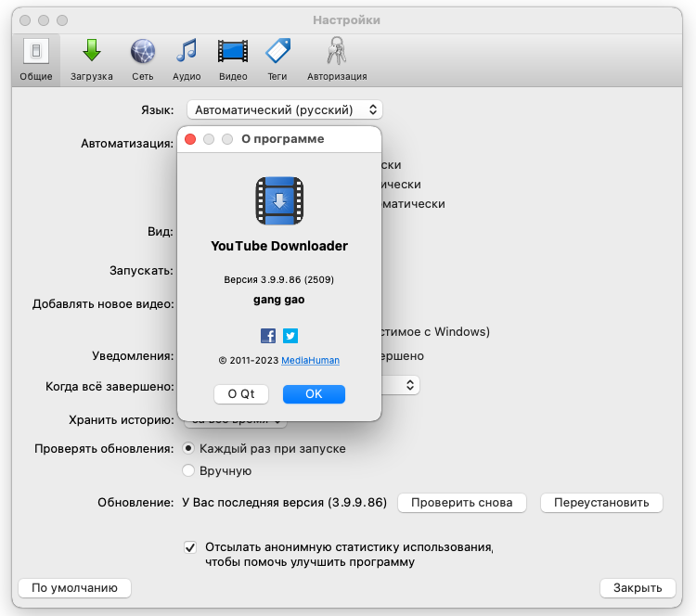
Task: Switch to the Аудио tab
Action: click(x=187, y=60)
